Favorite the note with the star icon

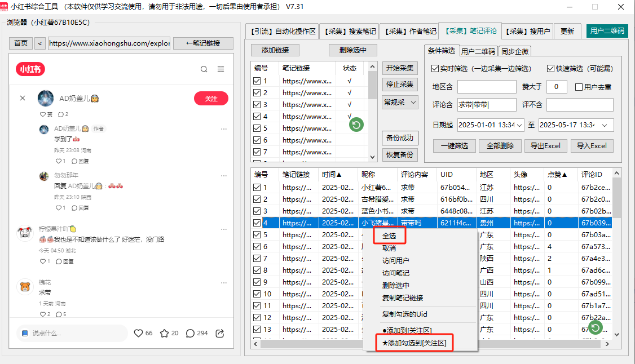(x=164, y=333)
